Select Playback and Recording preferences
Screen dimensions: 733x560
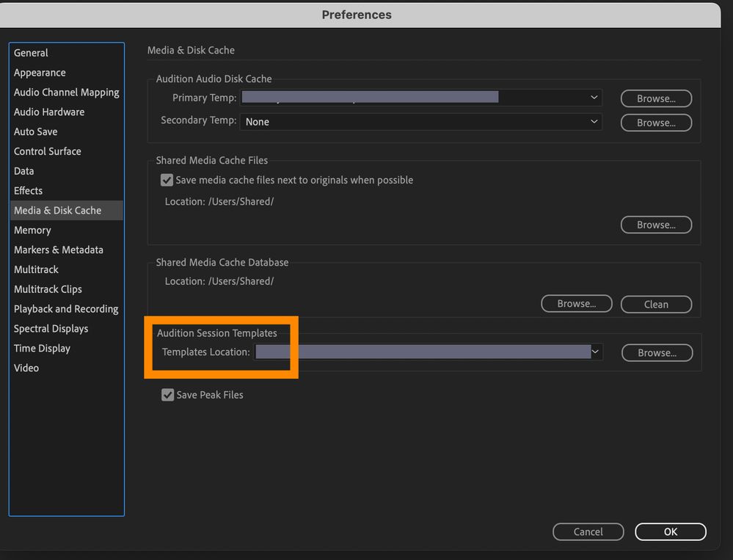pyautogui.click(x=66, y=309)
